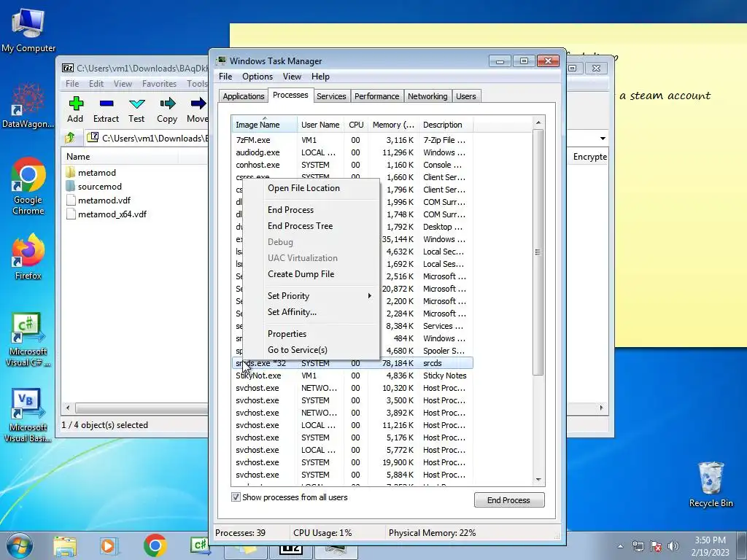Image resolution: width=747 pixels, height=560 pixels.
Task: Open Microsoft Visual Basic desktop shortcut
Action: (28, 416)
